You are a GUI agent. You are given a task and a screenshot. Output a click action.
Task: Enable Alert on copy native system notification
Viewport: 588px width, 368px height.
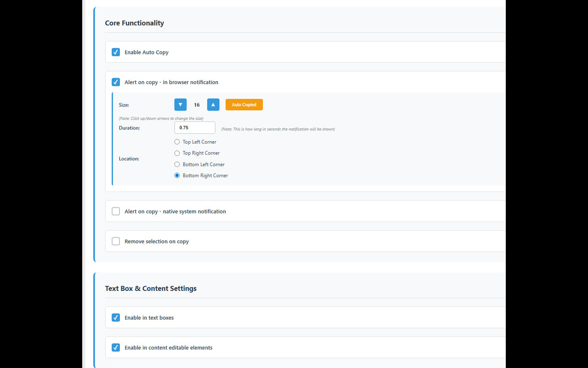(x=116, y=211)
